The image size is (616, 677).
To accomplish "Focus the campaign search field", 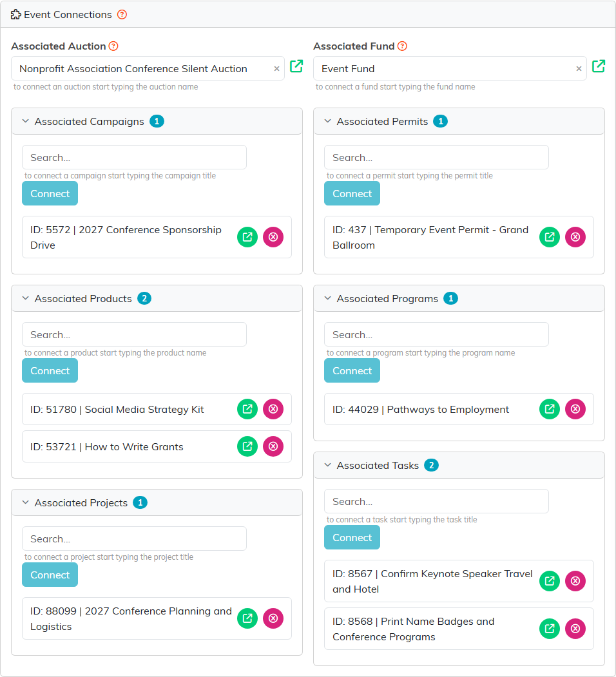I will (x=134, y=158).
